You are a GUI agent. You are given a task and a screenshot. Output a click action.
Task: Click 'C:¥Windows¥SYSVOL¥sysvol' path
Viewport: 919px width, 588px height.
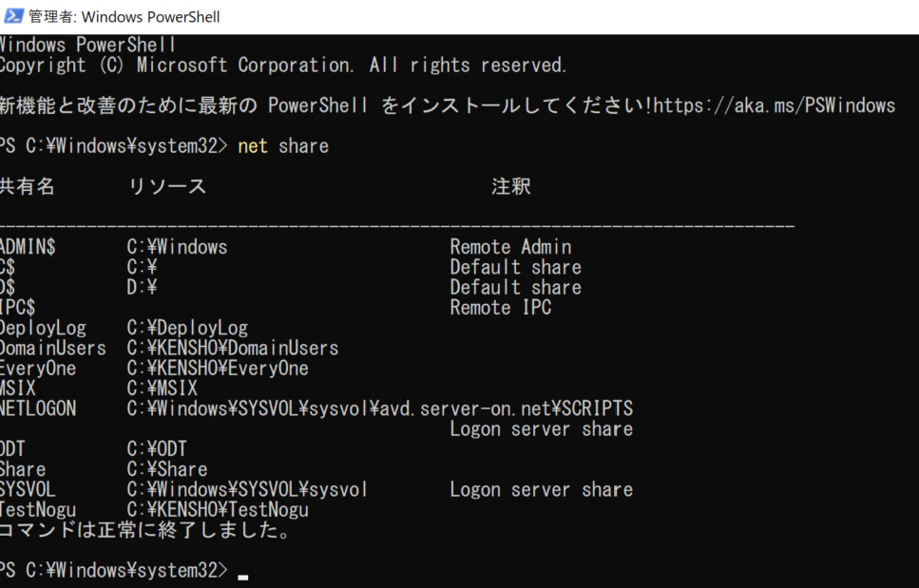[247, 489]
